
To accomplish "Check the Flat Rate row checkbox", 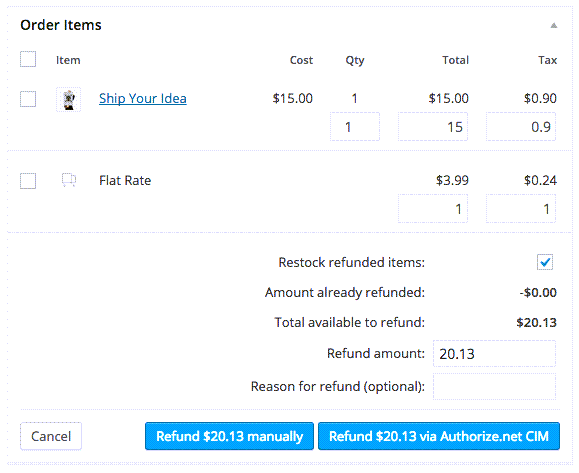I will [28, 181].
